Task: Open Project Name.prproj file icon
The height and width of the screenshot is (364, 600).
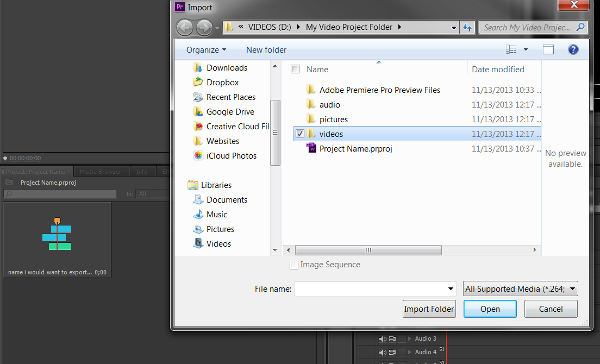Action: (x=311, y=148)
